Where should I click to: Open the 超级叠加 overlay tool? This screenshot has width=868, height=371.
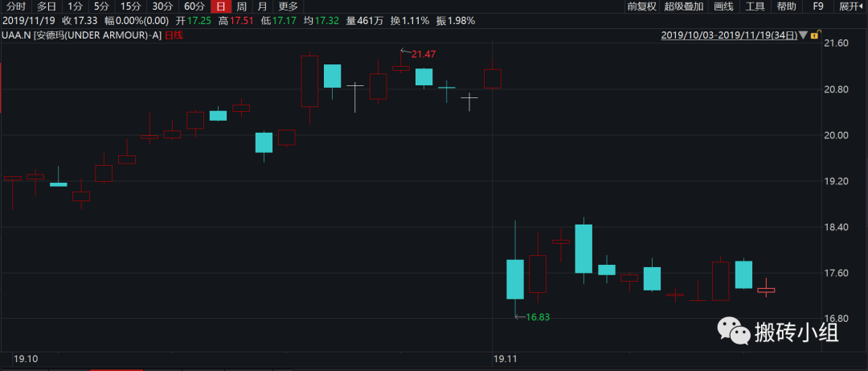click(684, 6)
